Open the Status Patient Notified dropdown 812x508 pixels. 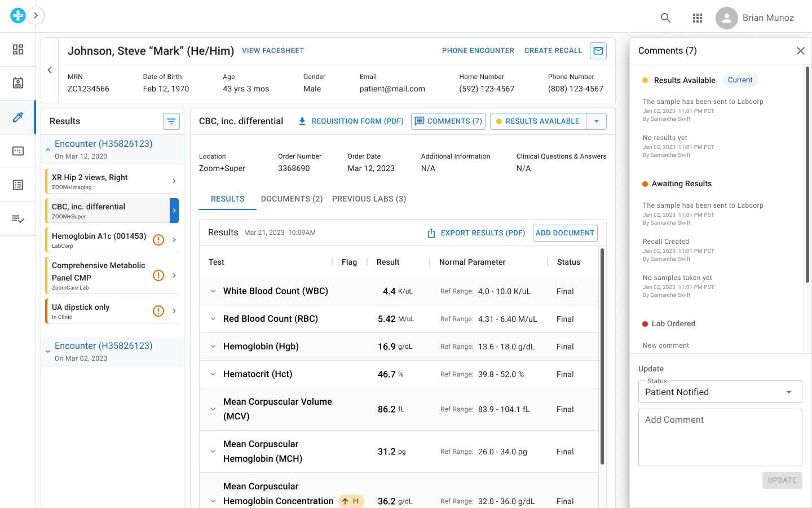click(720, 392)
